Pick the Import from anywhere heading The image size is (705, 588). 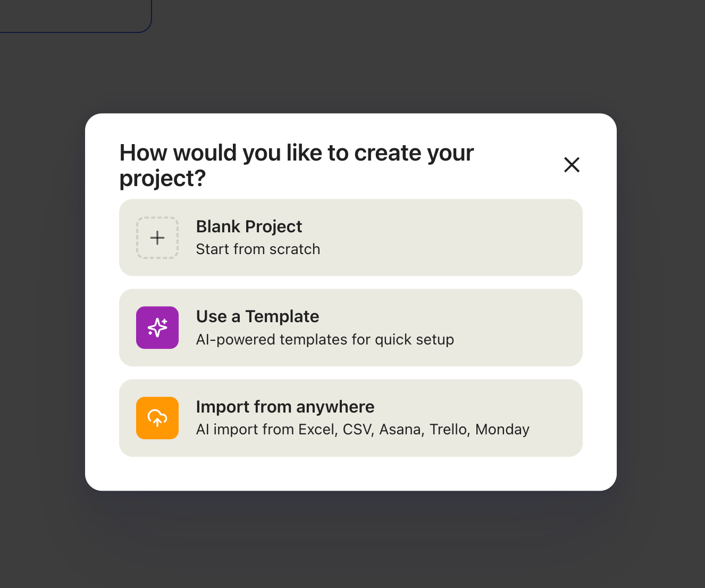[x=285, y=407]
